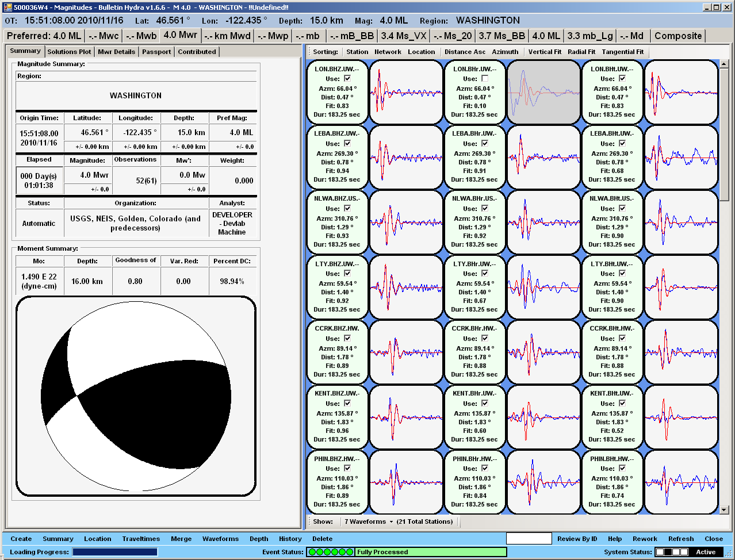This screenshot has width=735, height=560.
Task: Toggle Use checkbox for CCRK.BHZ.HW
Action: pyautogui.click(x=347, y=338)
